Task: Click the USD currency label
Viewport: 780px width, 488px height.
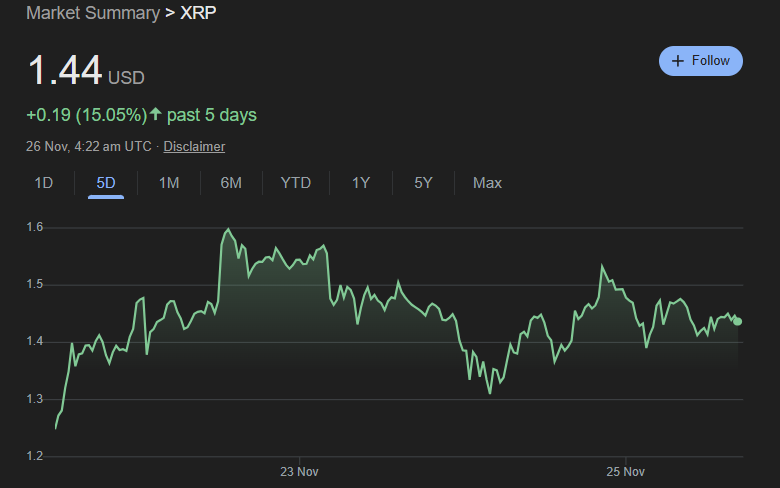Action: coord(126,78)
